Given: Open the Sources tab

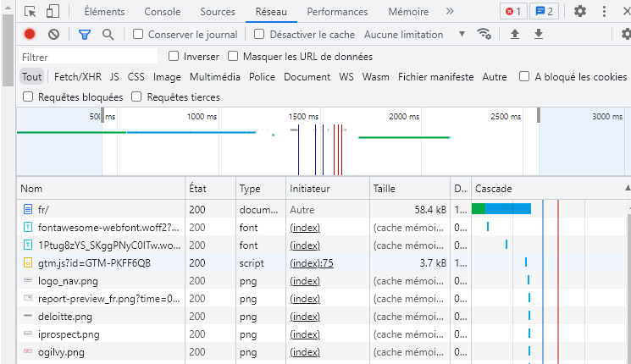Looking at the screenshot, I should (218, 12).
